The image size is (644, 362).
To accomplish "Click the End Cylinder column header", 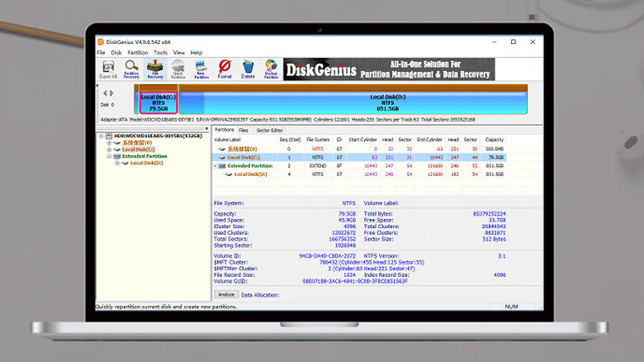I will pyautogui.click(x=429, y=140).
